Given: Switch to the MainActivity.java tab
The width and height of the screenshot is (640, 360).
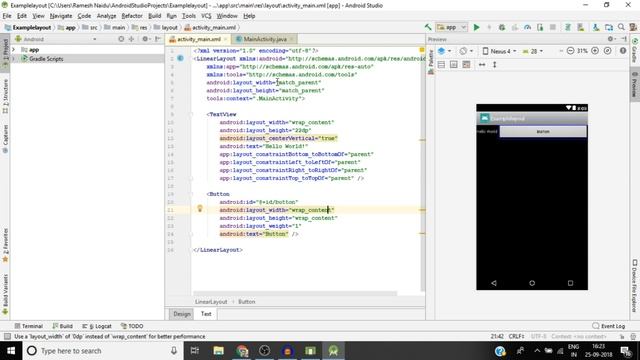Looking at the screenshot, I should (264, 39).
